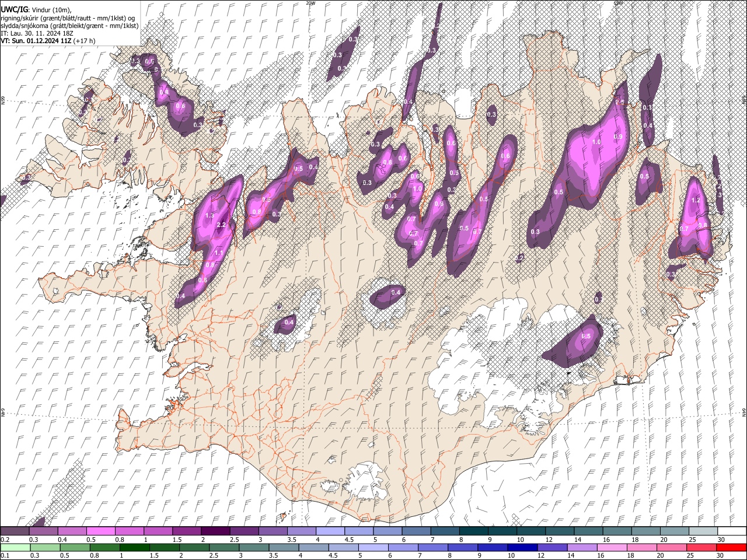747x560 pixels.
Task: Click the '2.2' precipitation value on the map
Action: (x=221, y=225)
